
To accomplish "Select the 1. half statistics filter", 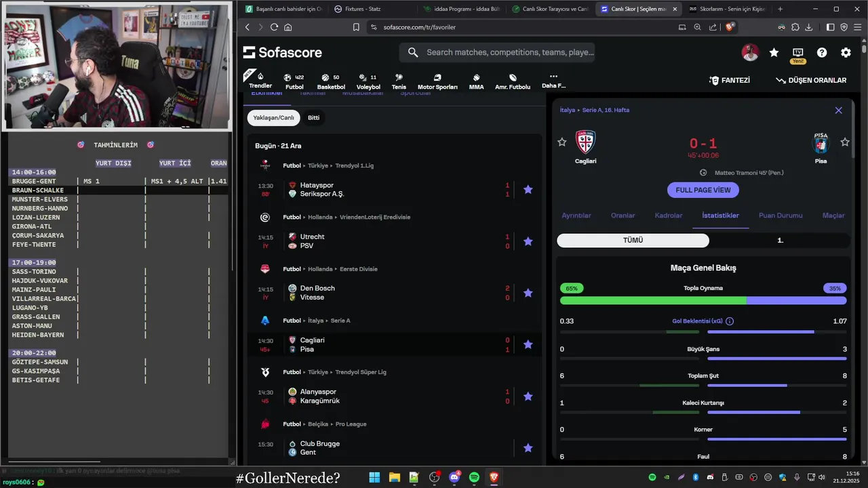I will (x=780, y=241).
